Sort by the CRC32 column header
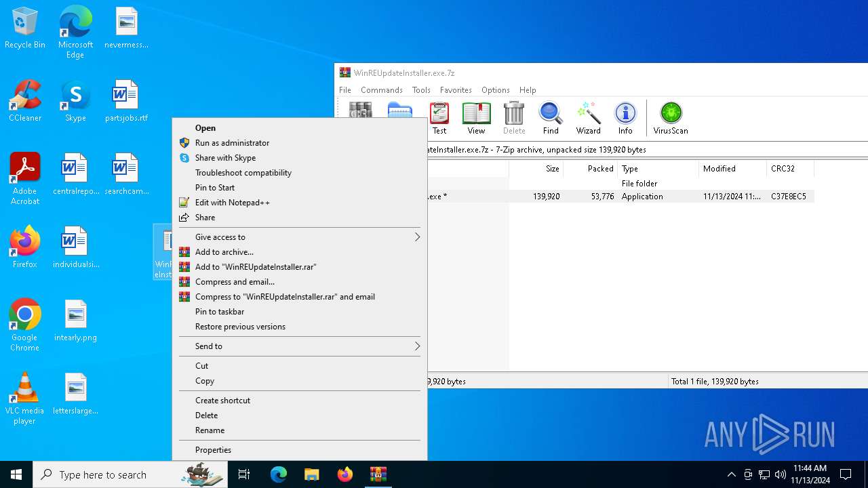This screenshot has width=868, height=488. pos(790,169)
